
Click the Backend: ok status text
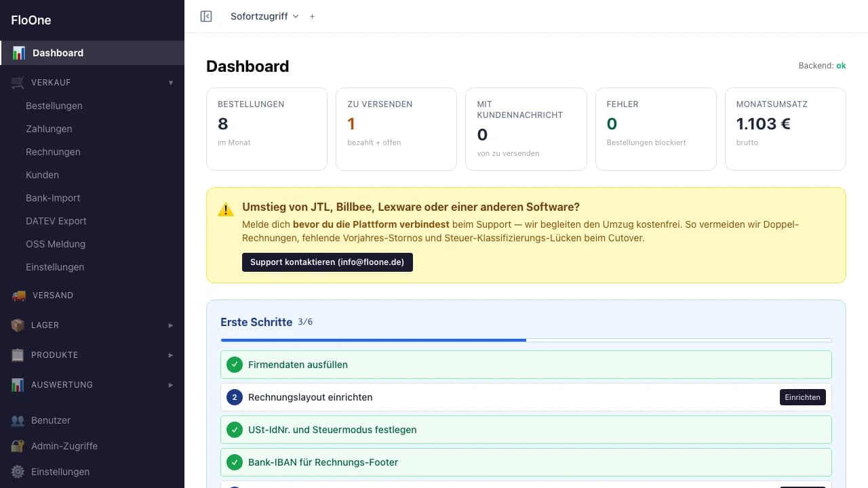823,66
